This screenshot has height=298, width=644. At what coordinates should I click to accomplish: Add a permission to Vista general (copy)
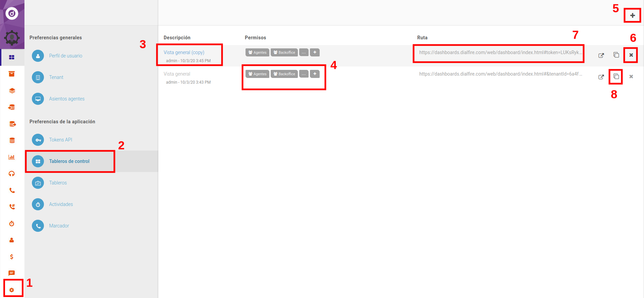coord(315,52)
